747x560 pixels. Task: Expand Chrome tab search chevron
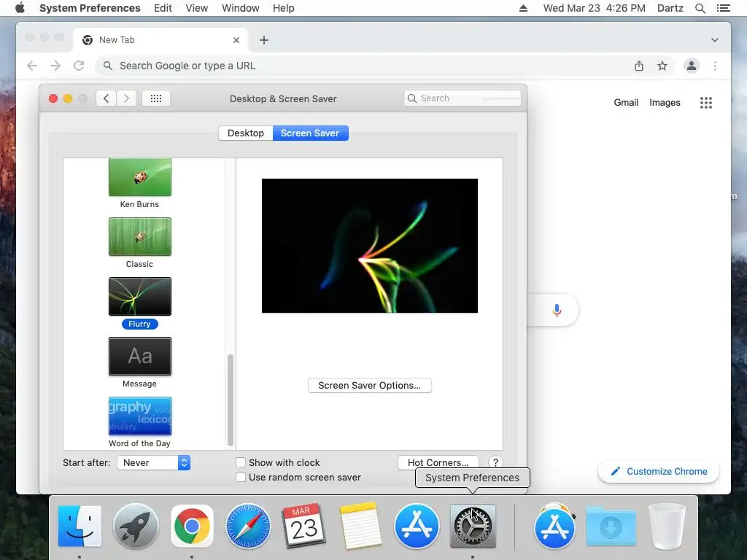(x=715, y=40)
